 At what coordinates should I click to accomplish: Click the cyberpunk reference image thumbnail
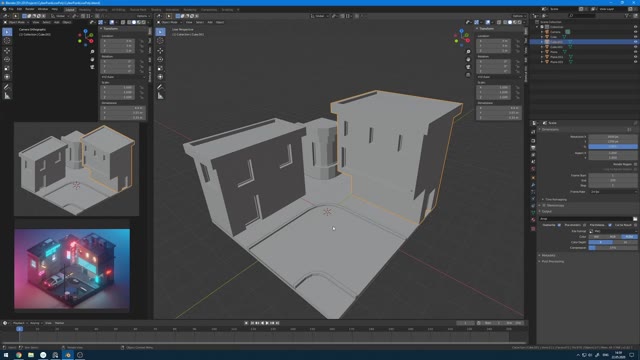point(72,269)
